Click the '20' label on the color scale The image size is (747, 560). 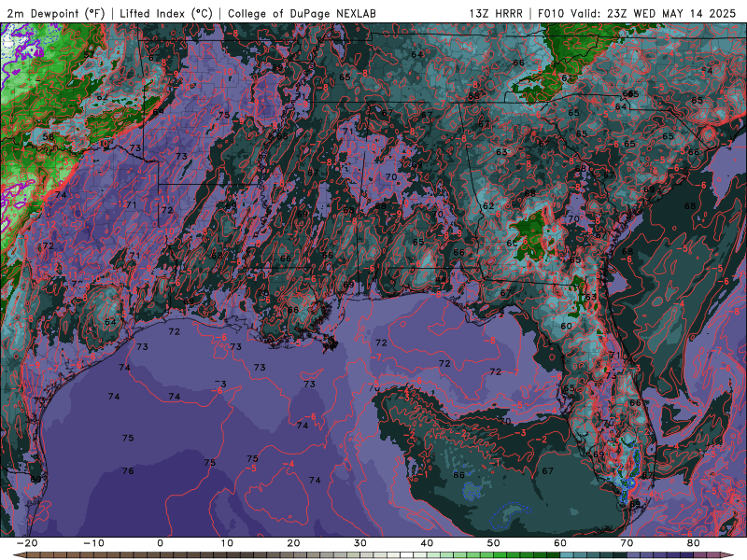pos(293,543)
